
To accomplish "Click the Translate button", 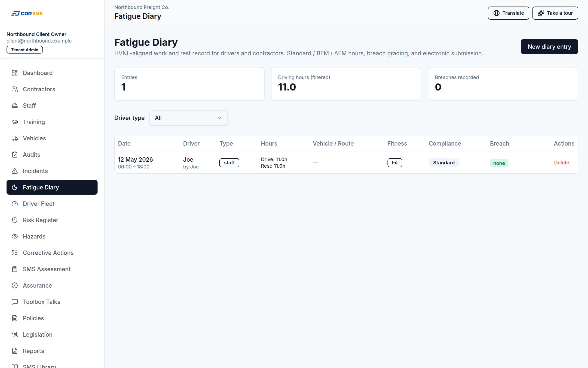I will click(x=508, y=13).
